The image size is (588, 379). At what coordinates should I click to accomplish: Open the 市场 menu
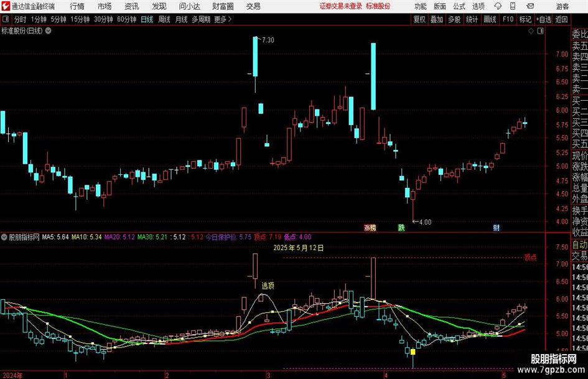click(x=105, y=6)
